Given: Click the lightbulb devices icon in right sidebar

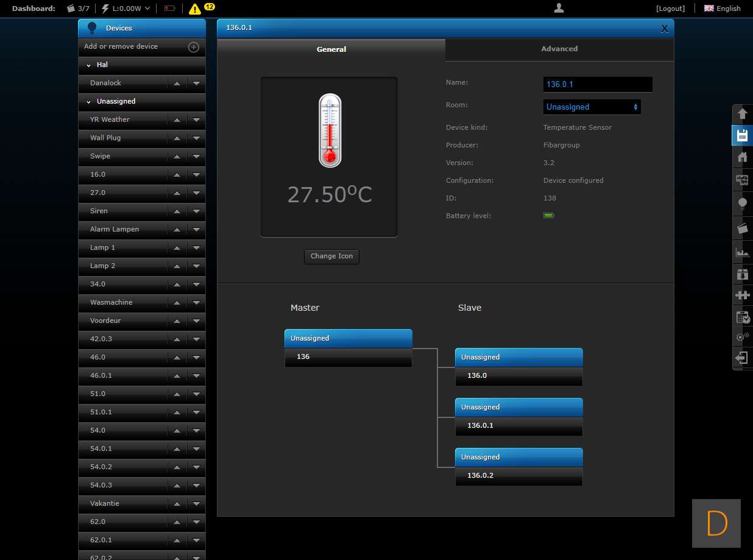Looking at the screenshot, I should point(742,204).
